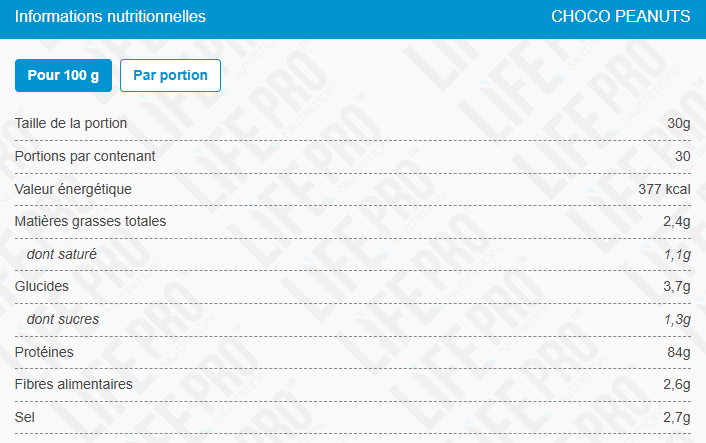706x443 pixels.
Task: Click the 2,7g salt value
Action: pos(676,417)
